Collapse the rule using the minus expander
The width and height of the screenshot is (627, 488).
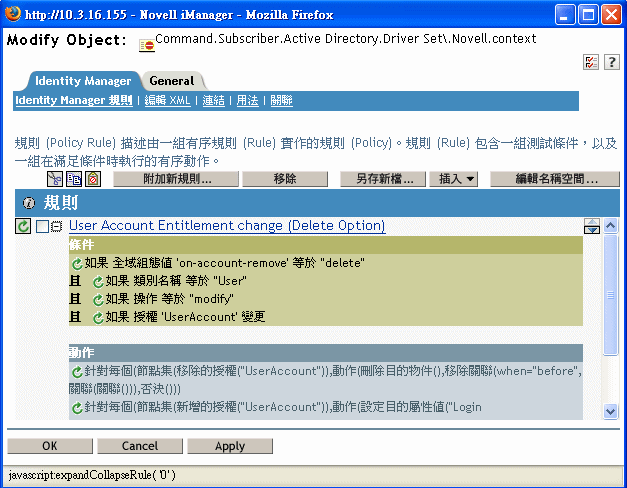57,226
